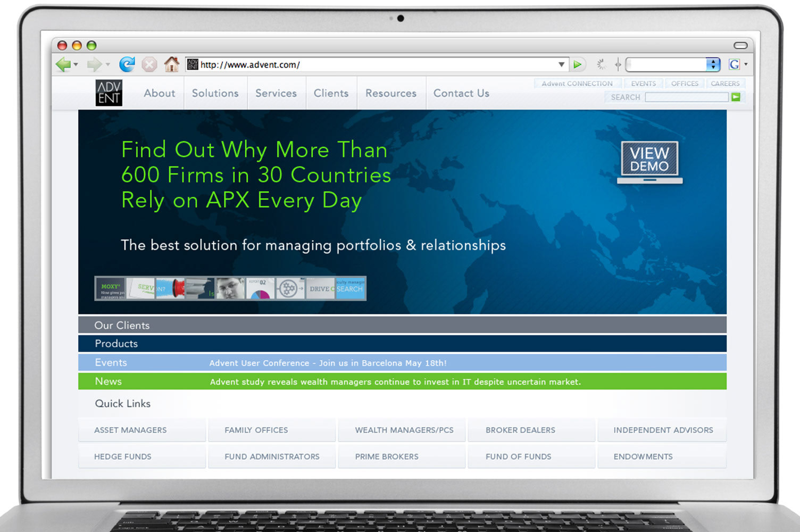
Task: Select the MOXY banner thumbnail
Action: [x=111, y=288]
